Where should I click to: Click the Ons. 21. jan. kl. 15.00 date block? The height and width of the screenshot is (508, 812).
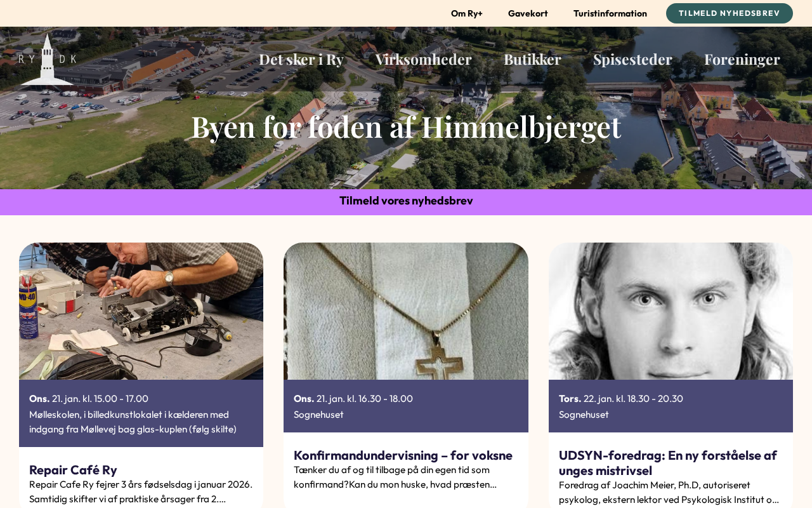click(141, 413)
